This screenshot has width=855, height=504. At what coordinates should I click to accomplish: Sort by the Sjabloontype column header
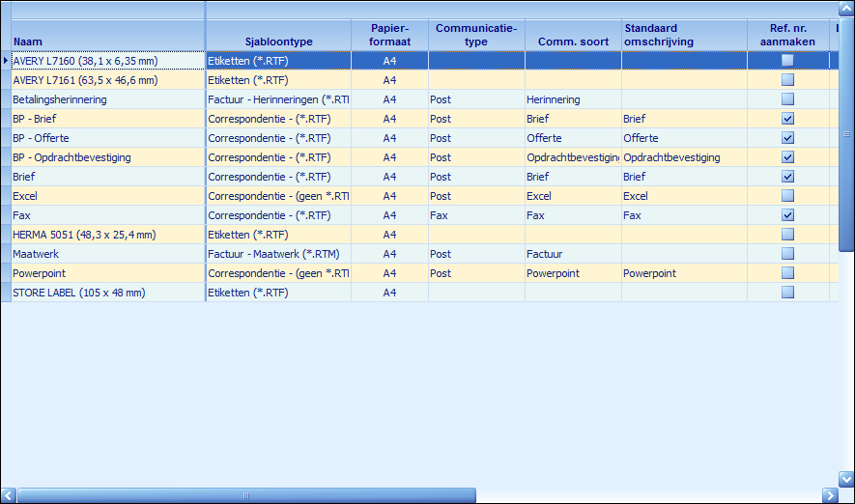(278, 42)
